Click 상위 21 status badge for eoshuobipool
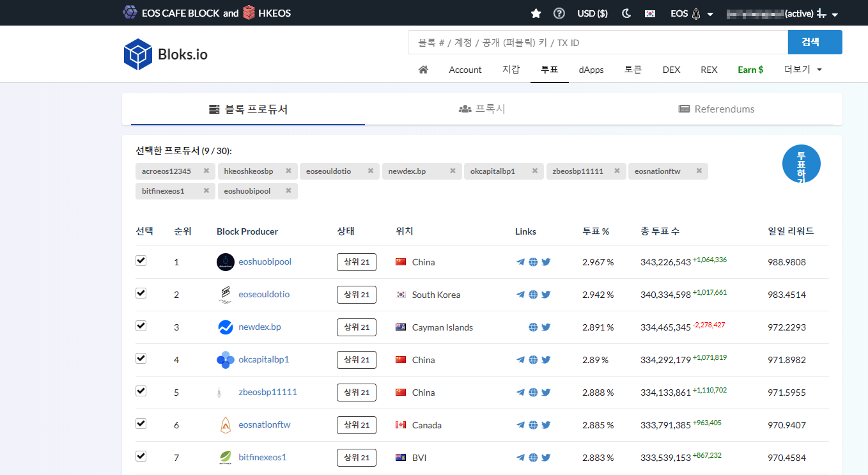The image size is (868, 475). pos(357,262)
